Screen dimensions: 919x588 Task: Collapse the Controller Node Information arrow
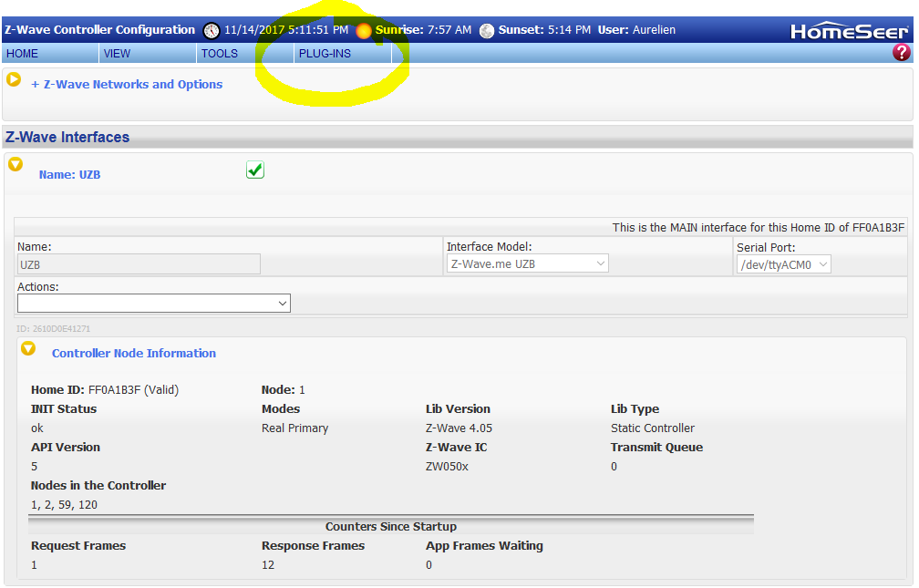[x=28, y=349]
